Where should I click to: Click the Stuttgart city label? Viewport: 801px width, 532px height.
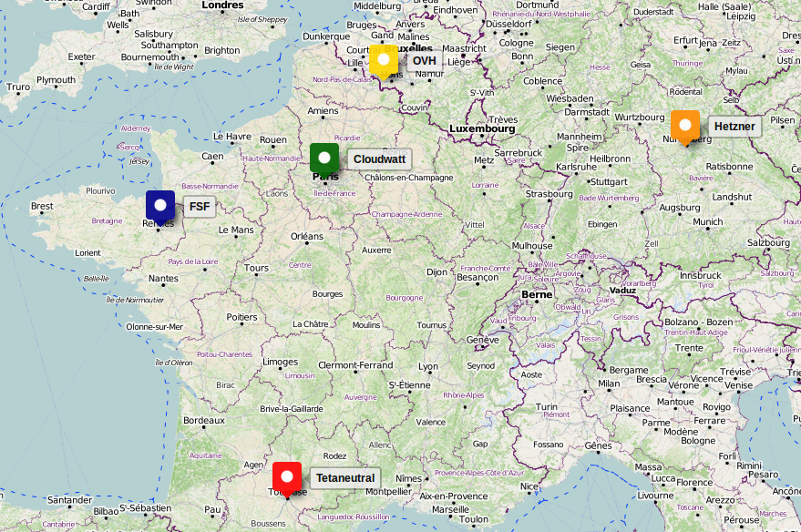point(609,182)
